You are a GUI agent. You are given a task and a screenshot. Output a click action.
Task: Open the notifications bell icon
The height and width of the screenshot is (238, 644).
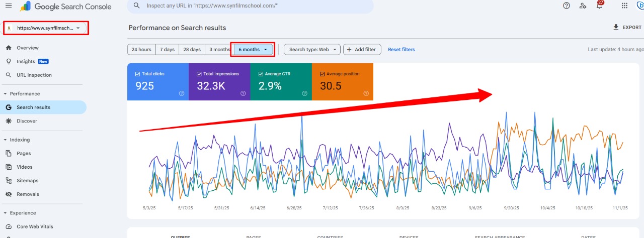[x=599, y=6]
